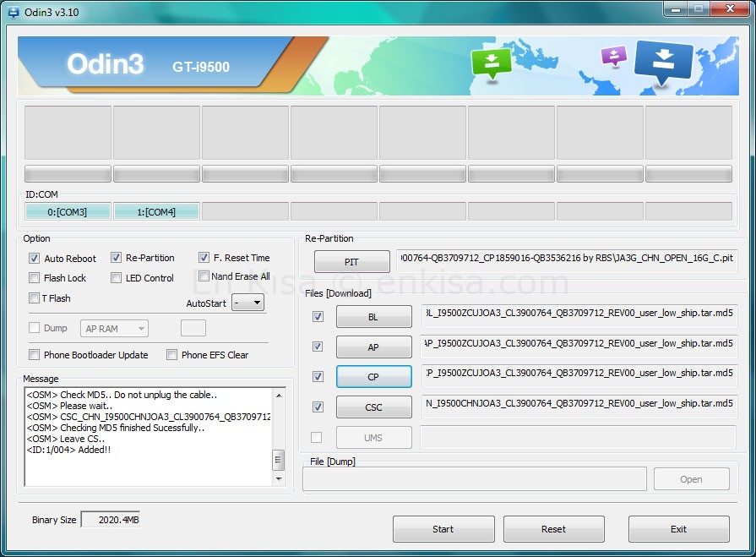
Task: Click the PIT file path field
Action: click(567, 261)
